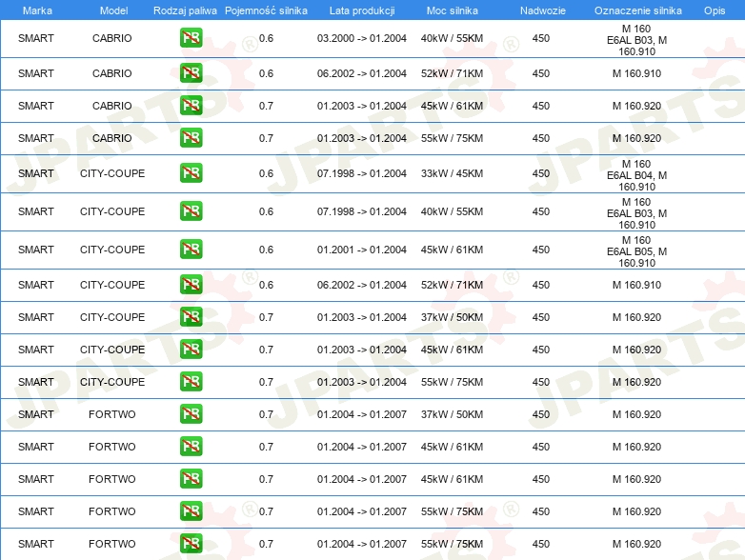745x560 pixels.
Task: Click fuel icon in CABRIO 45kW / 61KM row
Action: 191,106
